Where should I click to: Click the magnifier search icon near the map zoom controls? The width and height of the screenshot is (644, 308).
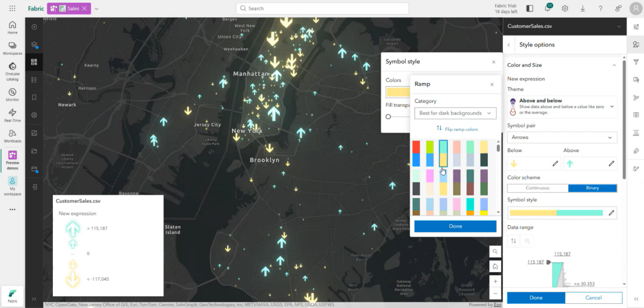tap(495, 251)
